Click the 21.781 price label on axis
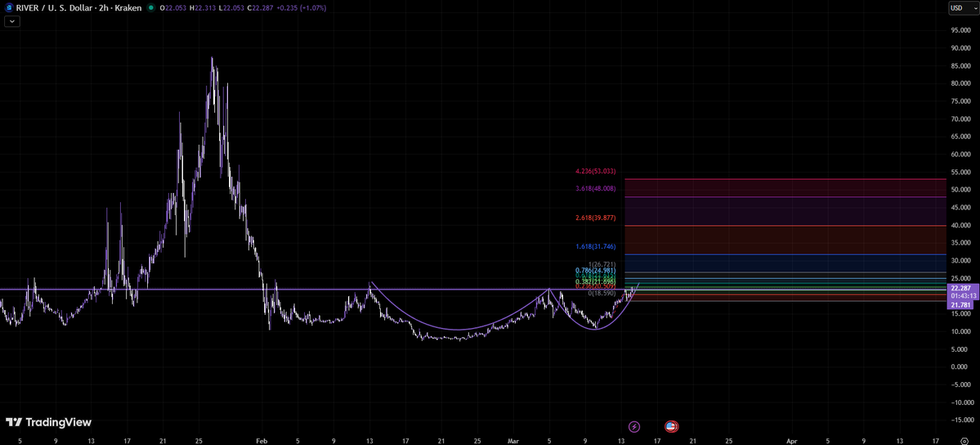980x445 pixels. 960,305
